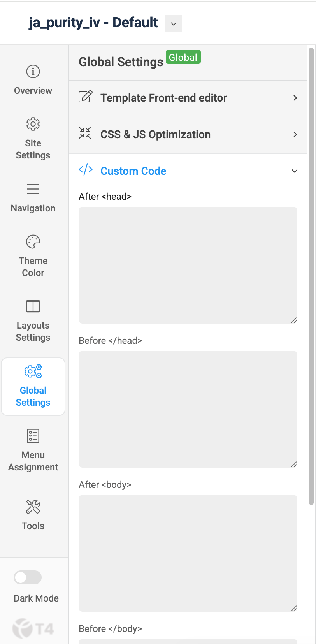Click the Navigation hamburger icon

[33, 189]
